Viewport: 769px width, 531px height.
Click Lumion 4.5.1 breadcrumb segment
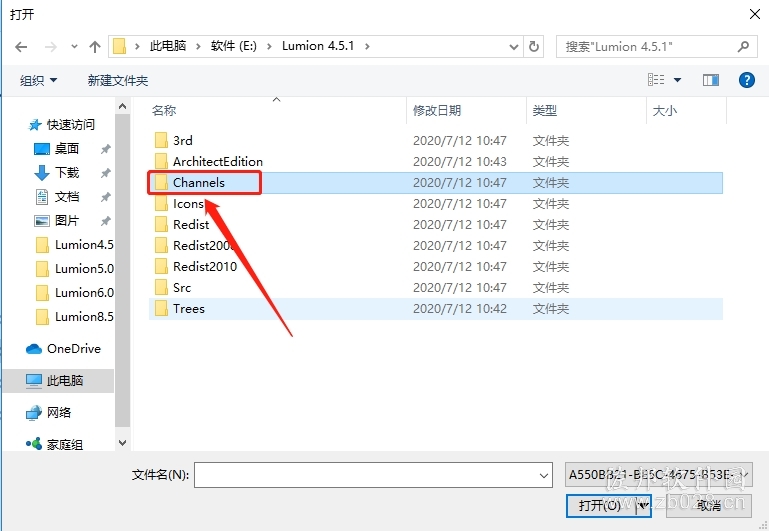coord(318,46)
